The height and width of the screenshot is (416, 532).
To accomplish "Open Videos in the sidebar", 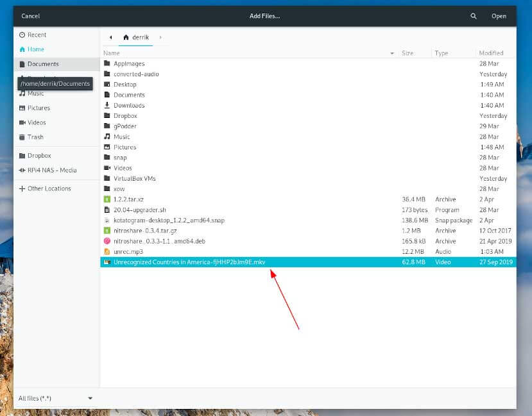I will pos(56,122).
